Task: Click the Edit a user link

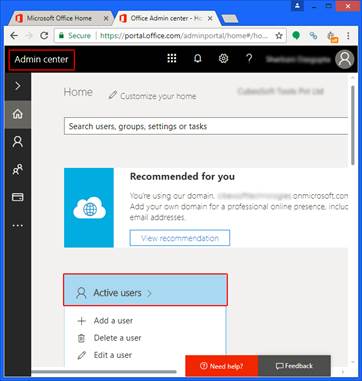Action: pyautogui.click(x=113, y=355)
